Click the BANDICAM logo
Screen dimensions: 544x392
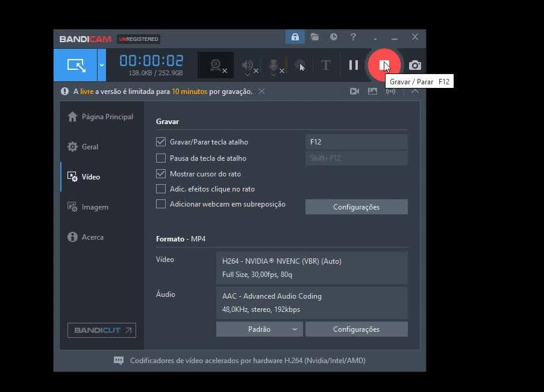tap(86, 39)
